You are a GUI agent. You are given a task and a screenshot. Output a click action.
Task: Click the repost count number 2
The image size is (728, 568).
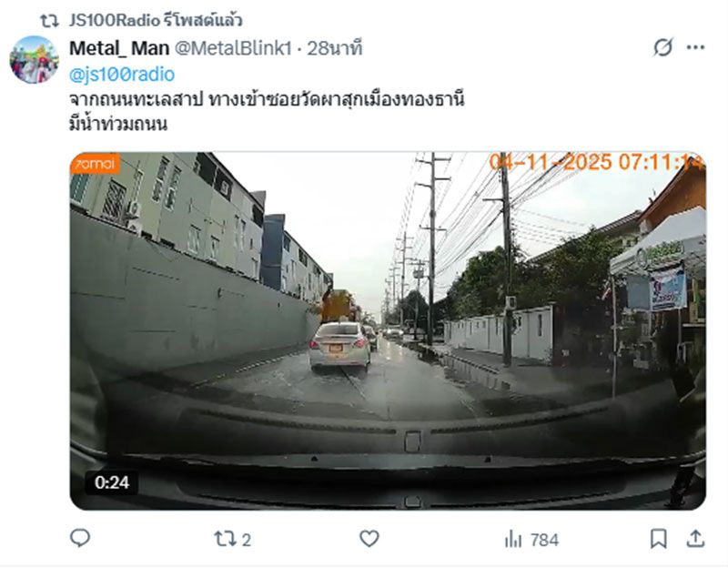[x=247, y=540]
